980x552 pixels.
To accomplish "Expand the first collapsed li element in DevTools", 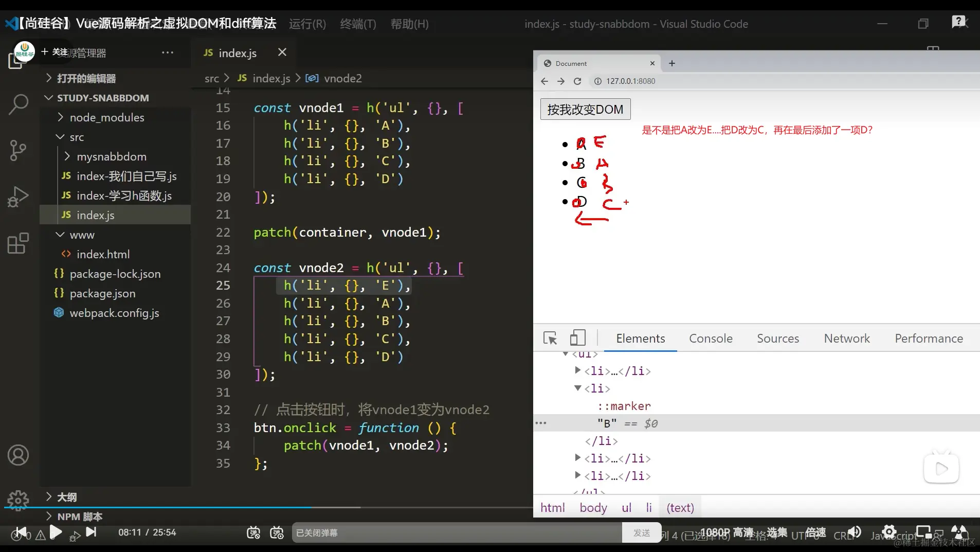I will click(x=578, y=370).
